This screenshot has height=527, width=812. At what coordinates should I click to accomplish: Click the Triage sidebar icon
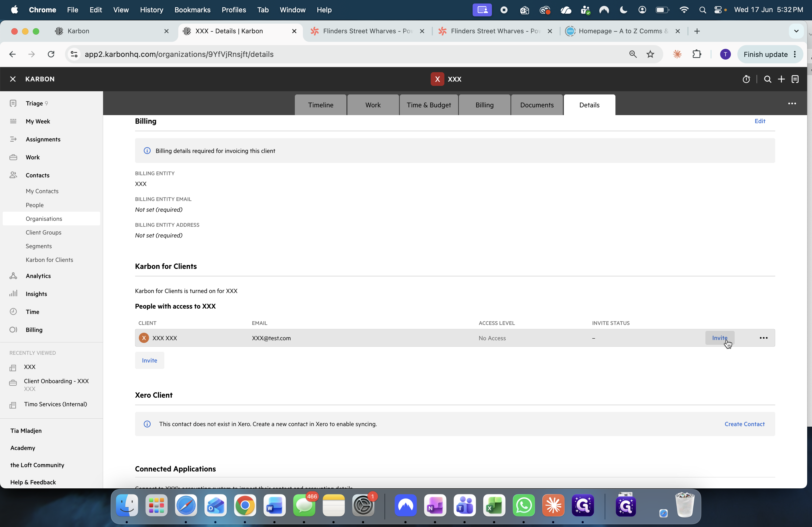click(x=13, y=103)
